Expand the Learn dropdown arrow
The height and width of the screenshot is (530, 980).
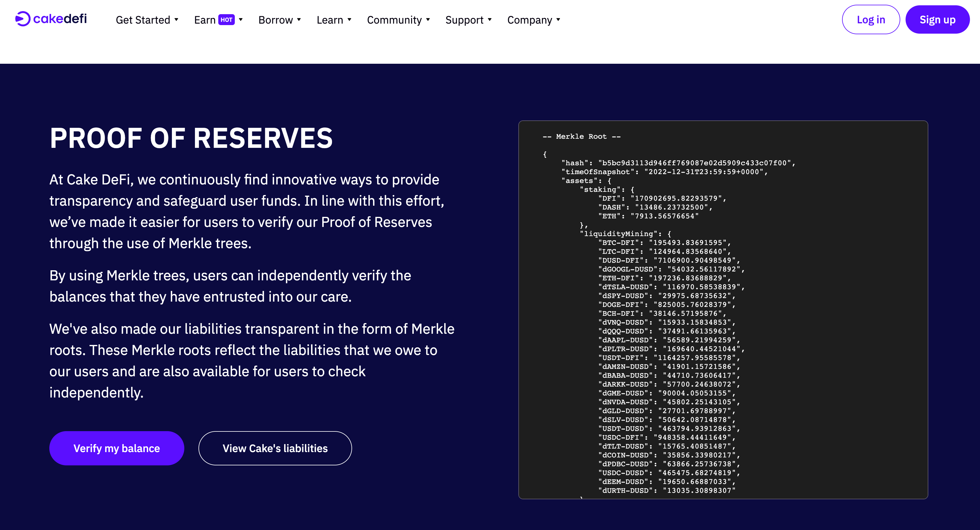point(349,19)
